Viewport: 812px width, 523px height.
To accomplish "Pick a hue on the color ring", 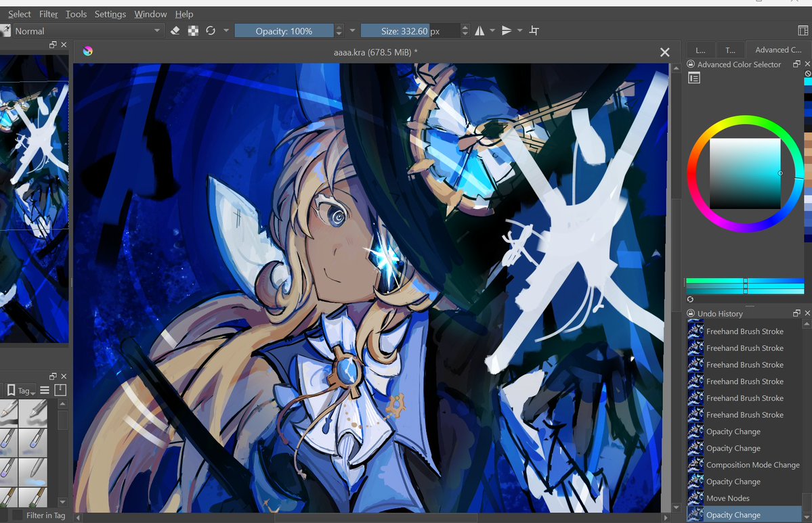I will pos(745,120).
